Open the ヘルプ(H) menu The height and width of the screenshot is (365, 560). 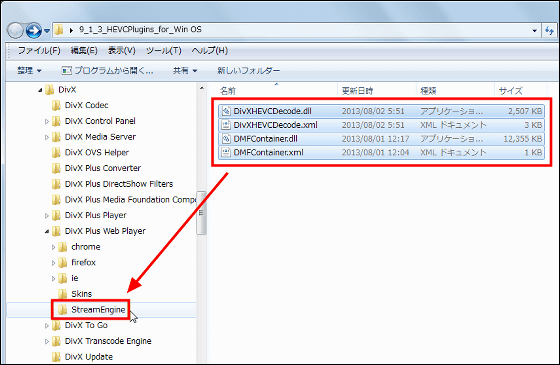coord(209,51)
